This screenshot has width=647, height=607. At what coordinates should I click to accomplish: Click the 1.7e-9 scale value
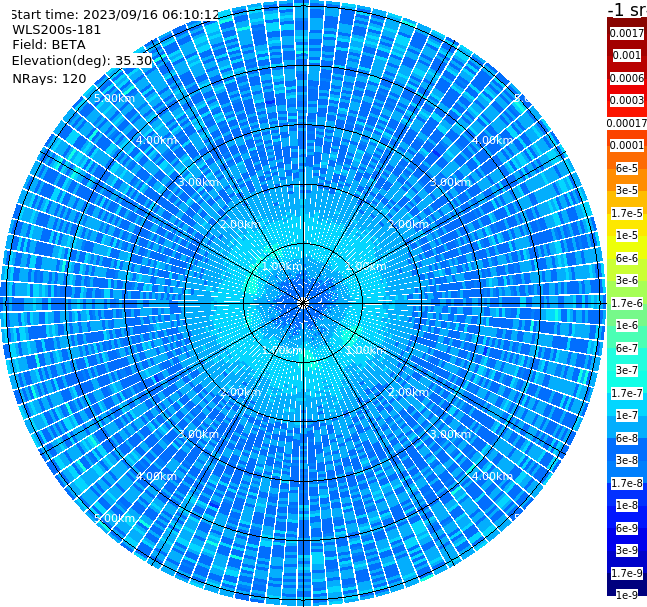click(x=627, y=573)
